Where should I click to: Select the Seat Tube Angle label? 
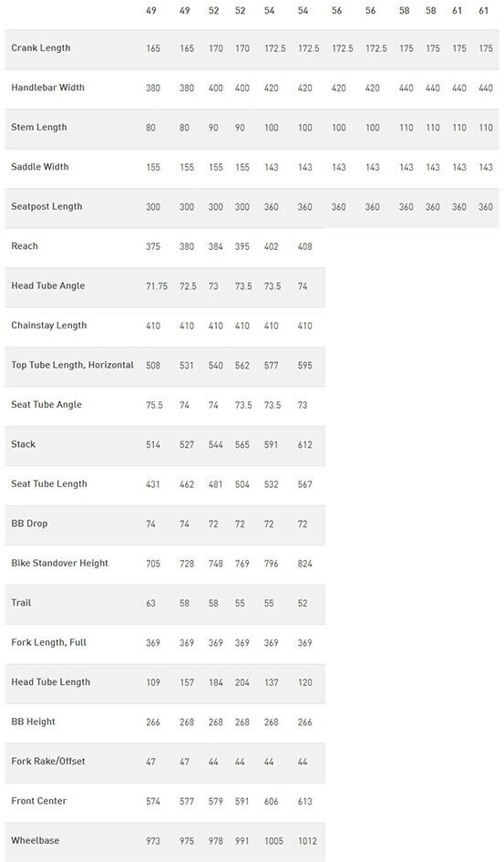(46, 405)
